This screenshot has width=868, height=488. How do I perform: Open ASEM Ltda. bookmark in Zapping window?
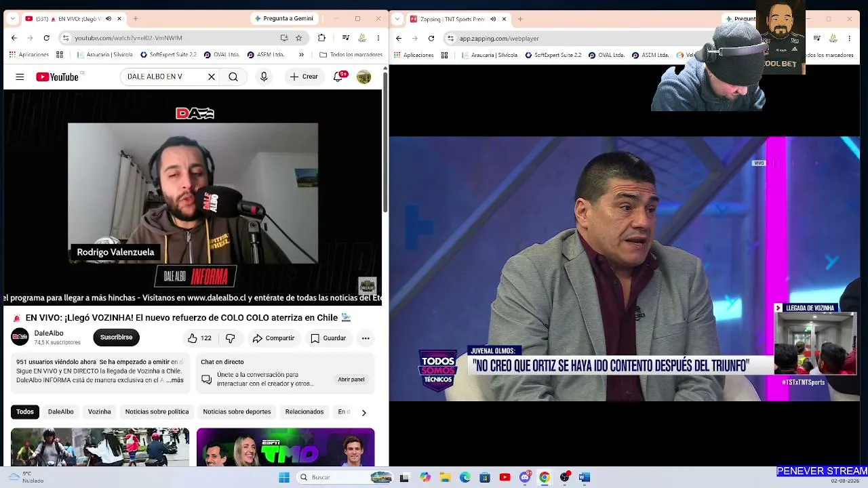(650, 55)
